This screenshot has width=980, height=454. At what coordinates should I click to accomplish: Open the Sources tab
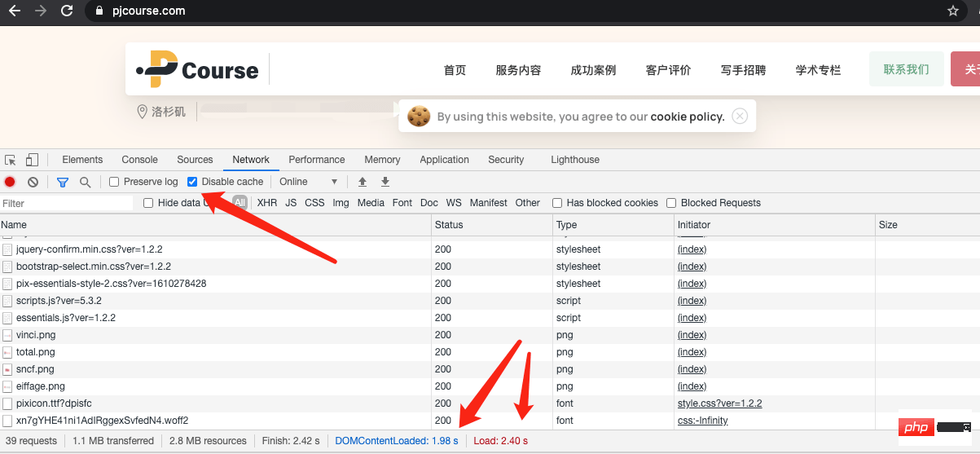pos(195,160)
